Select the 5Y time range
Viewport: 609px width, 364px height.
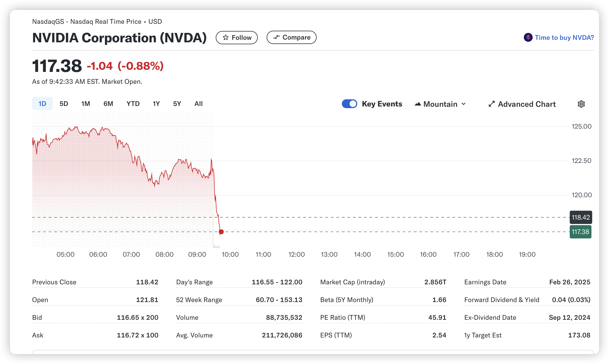tap(177, 104)
